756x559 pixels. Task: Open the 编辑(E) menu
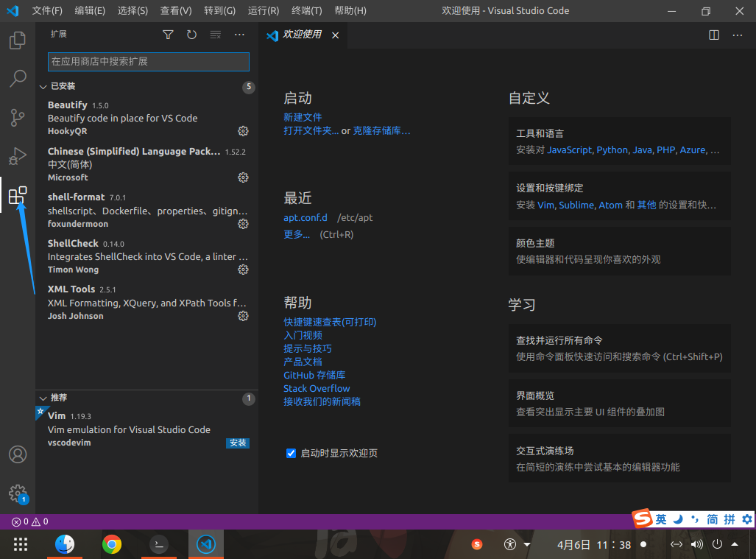coord(90,10)
